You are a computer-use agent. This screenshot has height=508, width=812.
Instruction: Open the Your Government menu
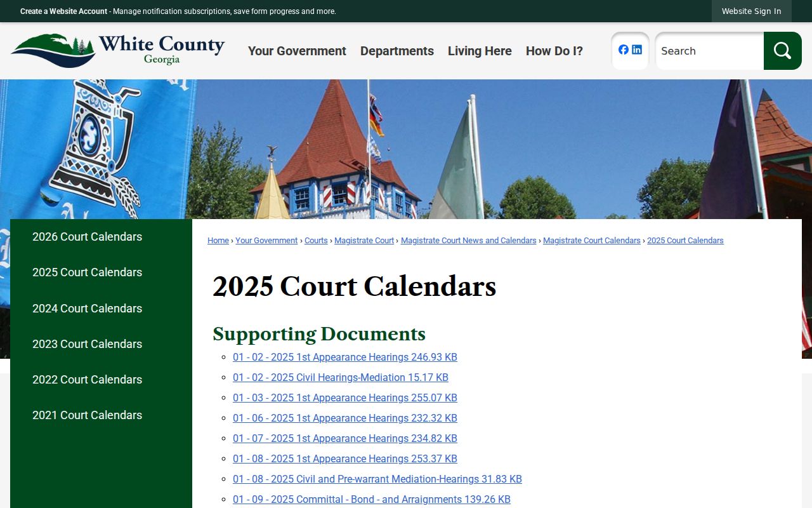pyautogui.click(x=297, y=51)
